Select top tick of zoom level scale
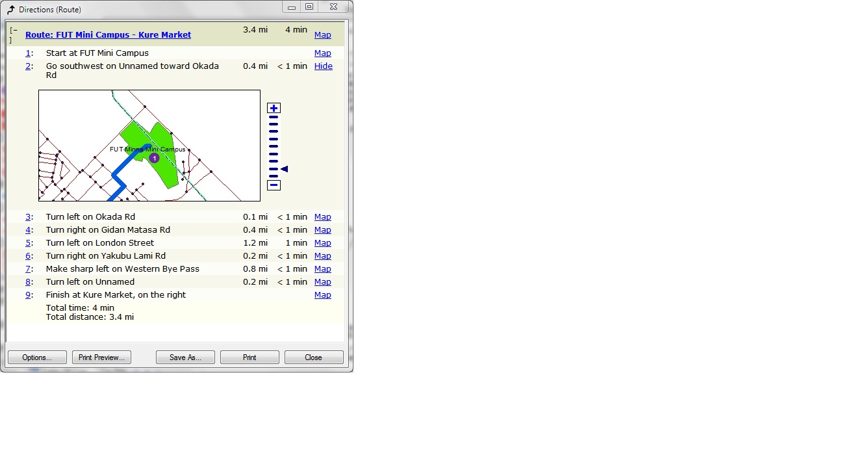 tap(274, 117)
